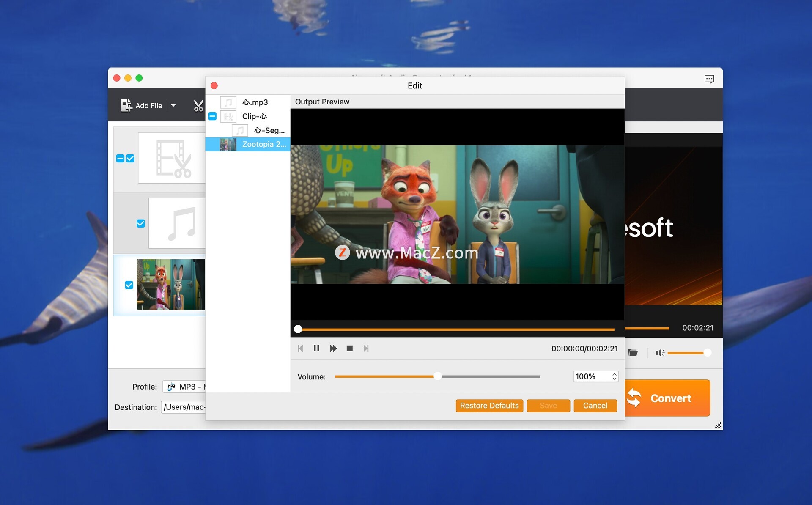
Task: Click the Save button in the Edit dialog
Action: pos(549,406)
